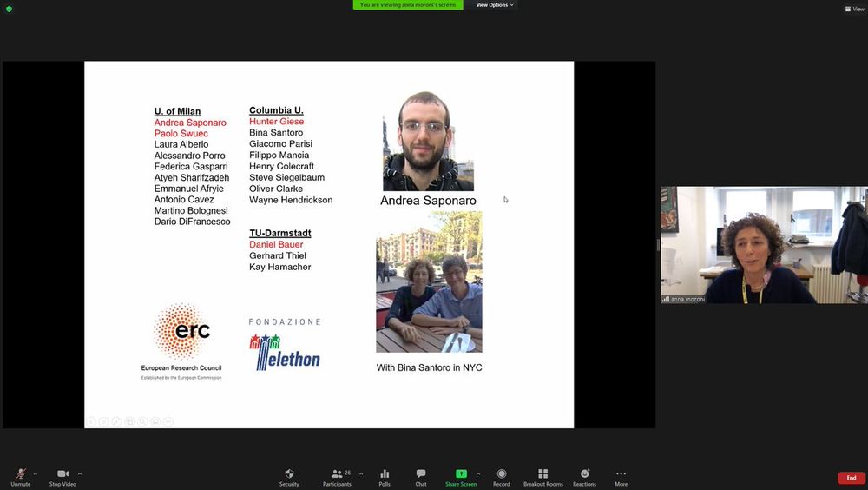Switch layout with the View button

pos(854,9)
